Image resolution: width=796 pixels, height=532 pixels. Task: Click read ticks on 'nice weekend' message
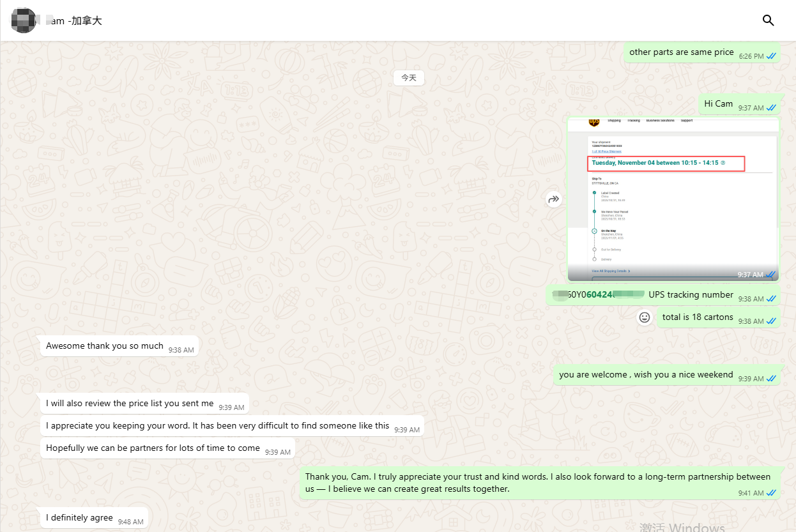click(x=771, y=379)
